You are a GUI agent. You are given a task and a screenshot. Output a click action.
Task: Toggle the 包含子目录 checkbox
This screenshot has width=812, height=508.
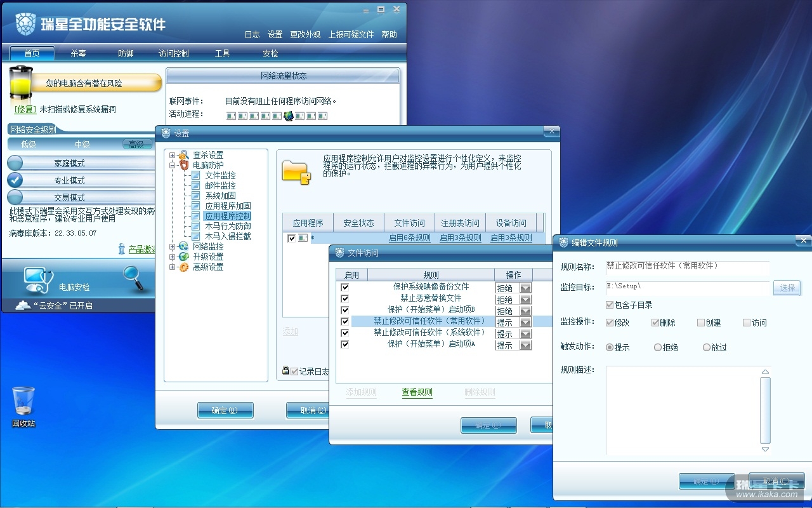click(610, 305)
